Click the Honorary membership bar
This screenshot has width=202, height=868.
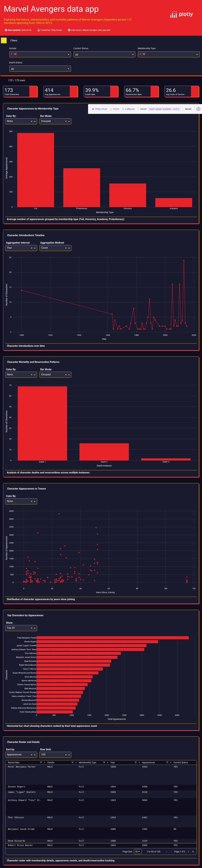pyautogui.click(x=128, y=195)
